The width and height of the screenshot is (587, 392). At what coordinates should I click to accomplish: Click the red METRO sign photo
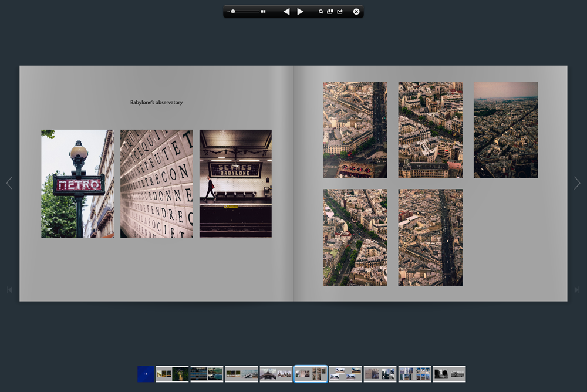point(77,184)
